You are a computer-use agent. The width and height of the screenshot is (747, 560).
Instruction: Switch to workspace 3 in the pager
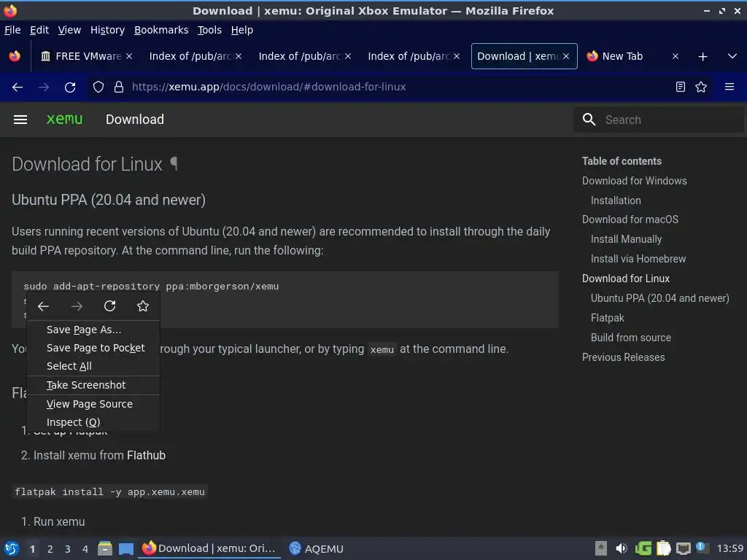point(68,549)
